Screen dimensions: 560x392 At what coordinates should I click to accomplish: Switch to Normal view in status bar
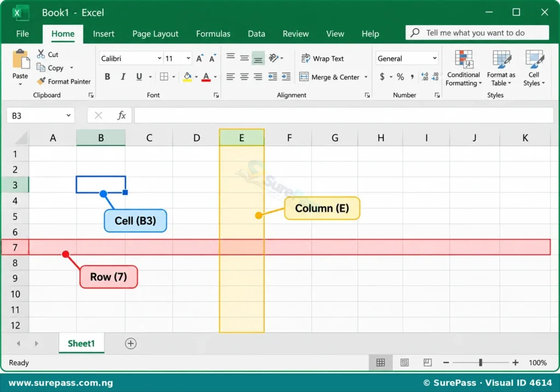[381, 362]
